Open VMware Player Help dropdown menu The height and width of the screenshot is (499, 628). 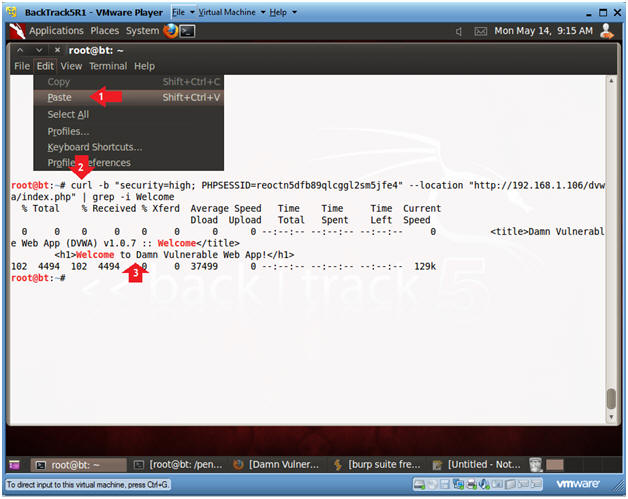pos(282,12)
